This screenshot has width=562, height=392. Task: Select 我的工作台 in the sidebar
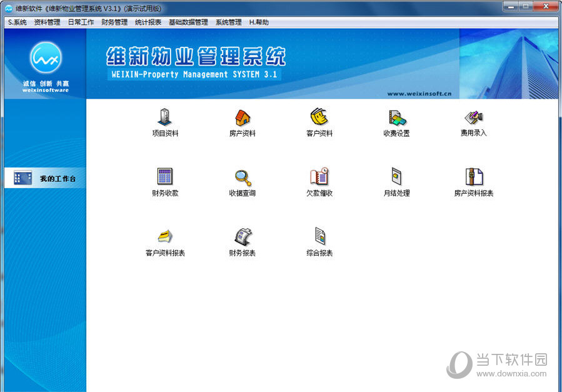[45, 178]
